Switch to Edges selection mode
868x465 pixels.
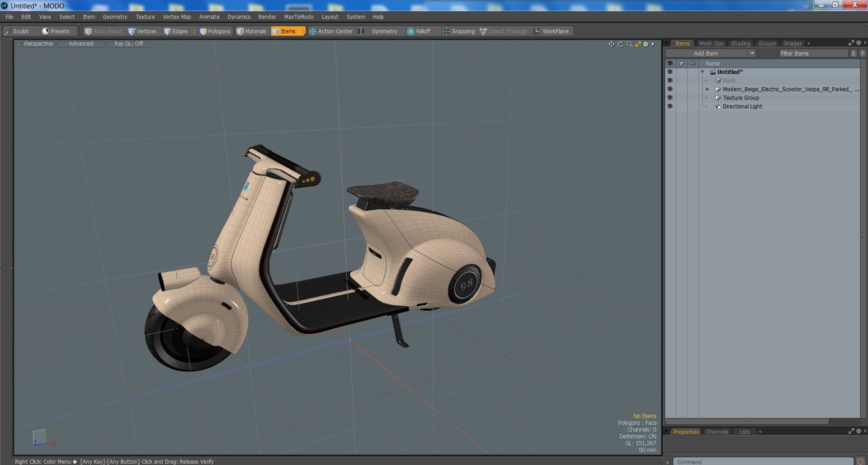(x=176, y=31)
